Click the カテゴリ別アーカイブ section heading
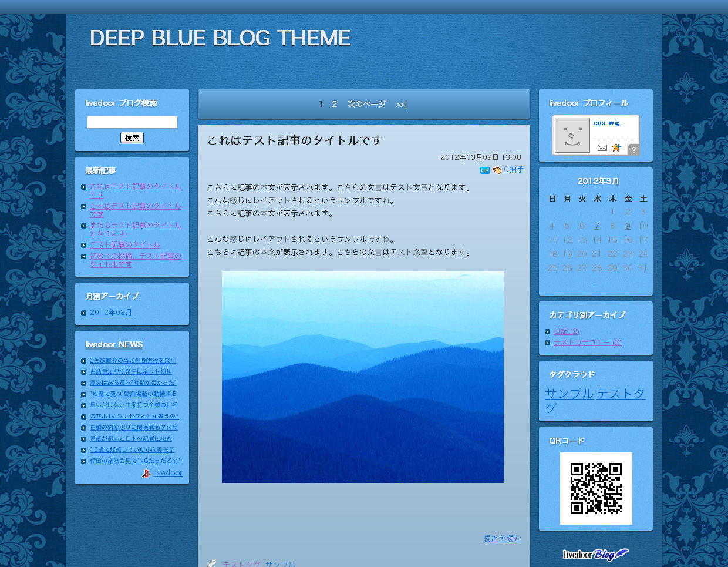728x567 pixels. [587, 315]
